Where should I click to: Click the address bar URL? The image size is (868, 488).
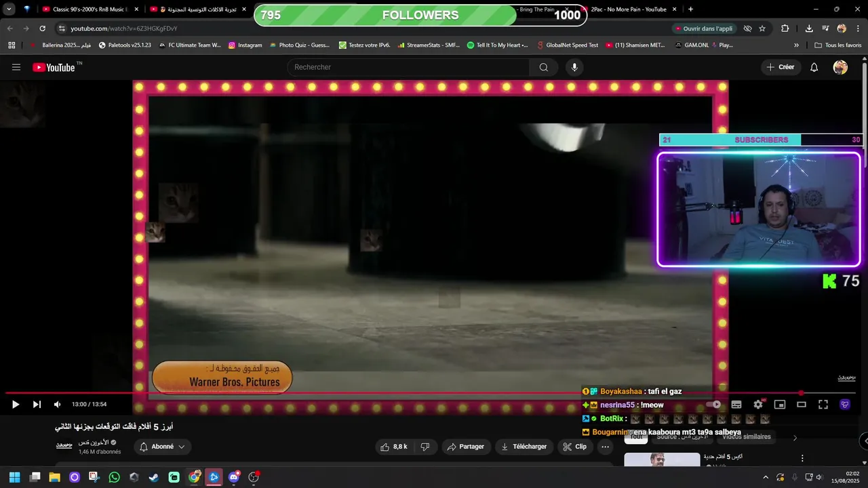coord(124,28)
